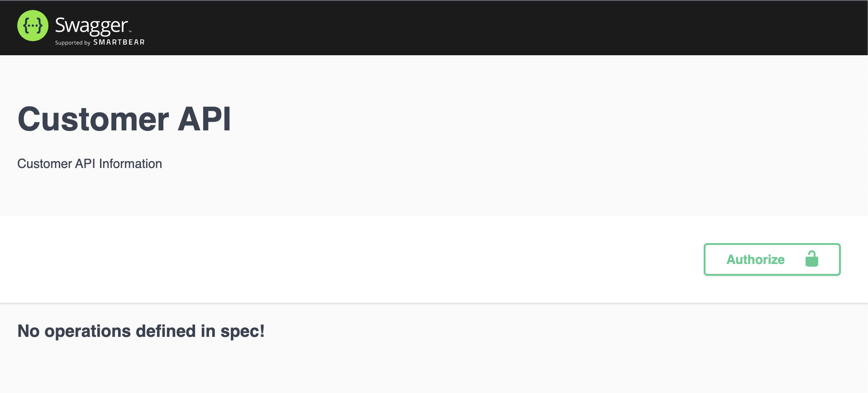Click the 'Customer API Information' description

point(90,163)
